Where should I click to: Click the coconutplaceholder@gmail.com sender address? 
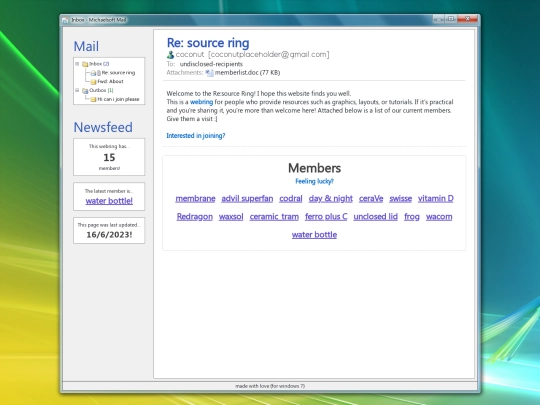pyautogui.click(x=269, y=54)
